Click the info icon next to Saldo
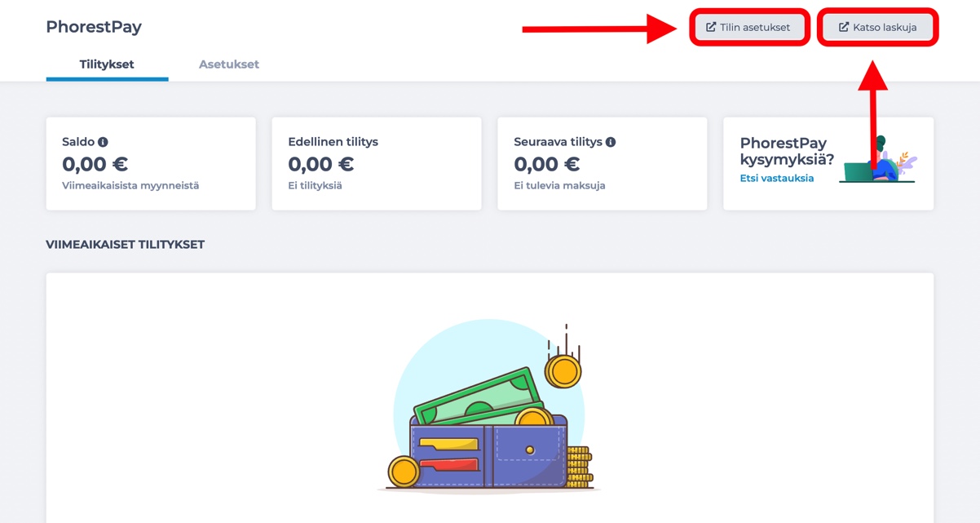Viewport: 980px width, 523px height. (x=104, y=142)
